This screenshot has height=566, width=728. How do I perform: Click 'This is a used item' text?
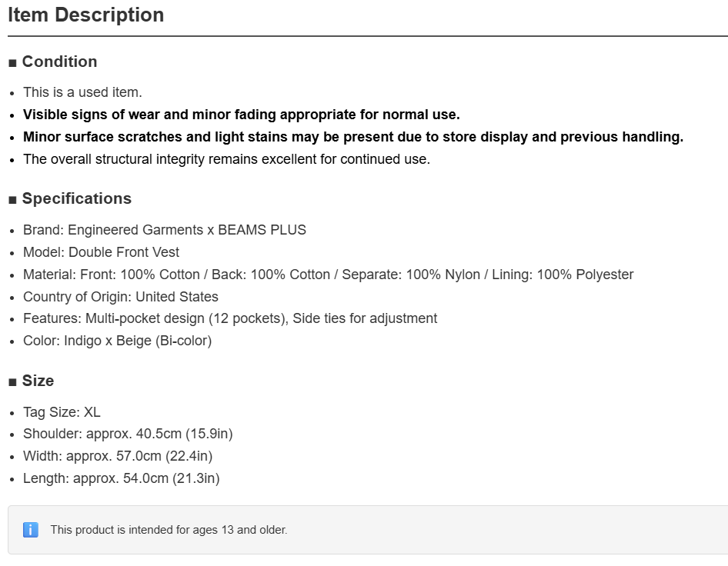[82, 92]
